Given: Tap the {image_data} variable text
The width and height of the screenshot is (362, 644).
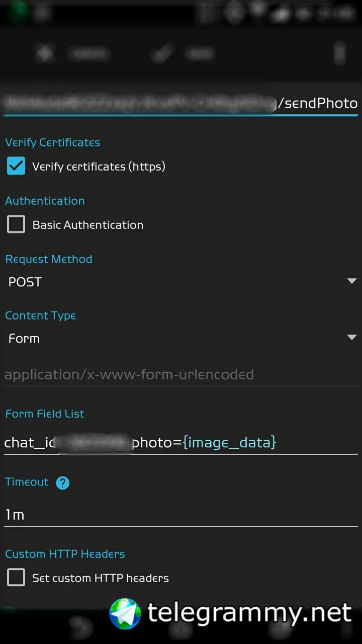Looking at the screenshot, I should [229, 442].
